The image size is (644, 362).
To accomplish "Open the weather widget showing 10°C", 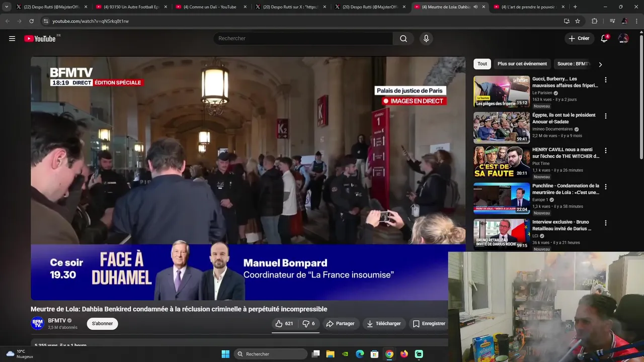I will (20, 354).
